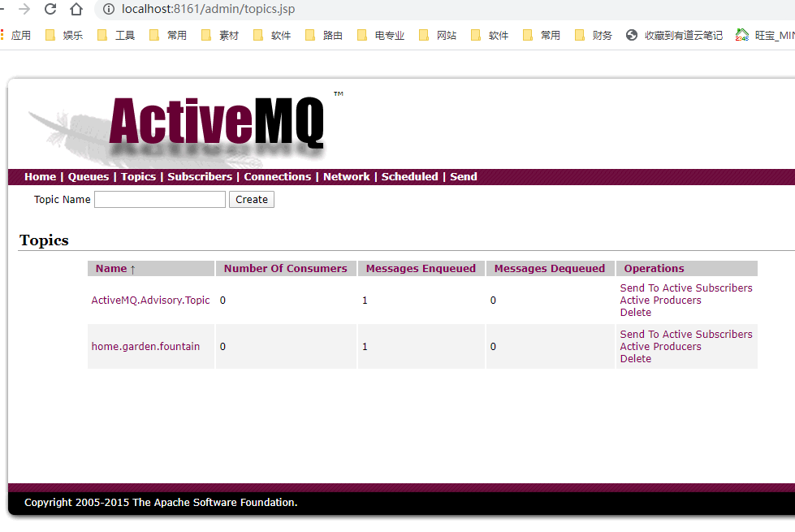Open the 娱乐 bookmark folder
The height and width of the screenshot is (532, 795).
click(x=64, y=35)
